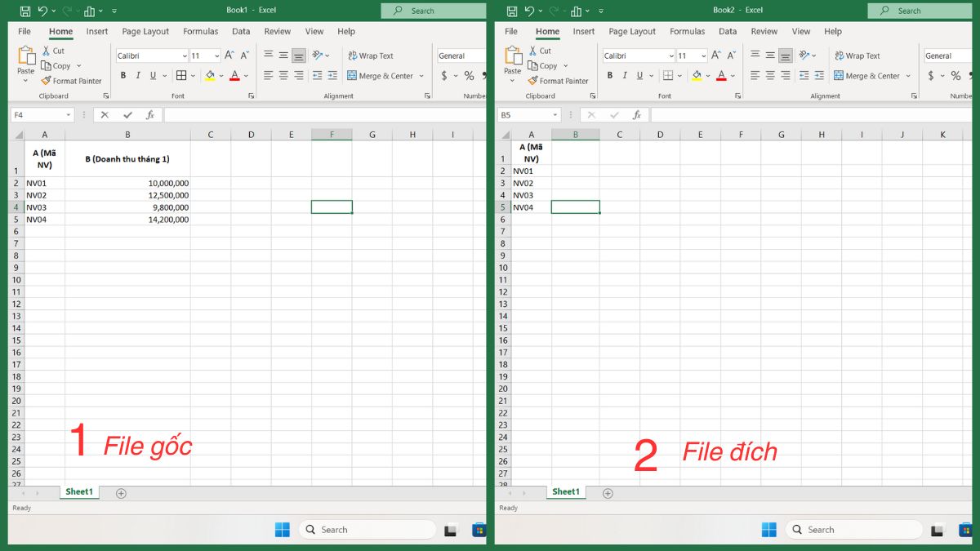Add new sheet in Book1
Image resolution: width=980 pixels, height=551 pixels.
click(x=121, y=493)
